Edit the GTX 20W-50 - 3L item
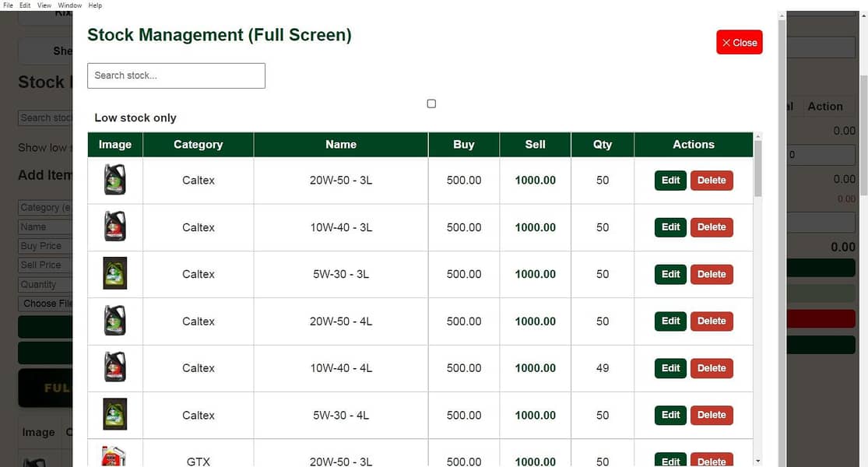 click(x=670, y=460)
